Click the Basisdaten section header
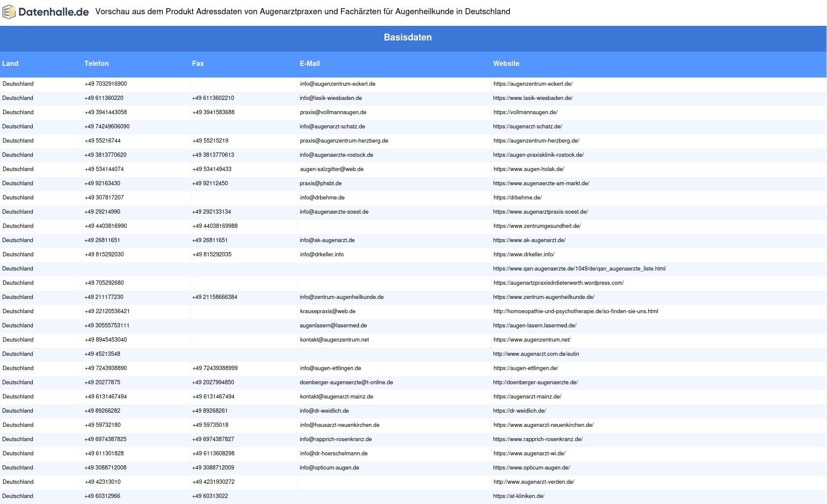 pos(407,37)
